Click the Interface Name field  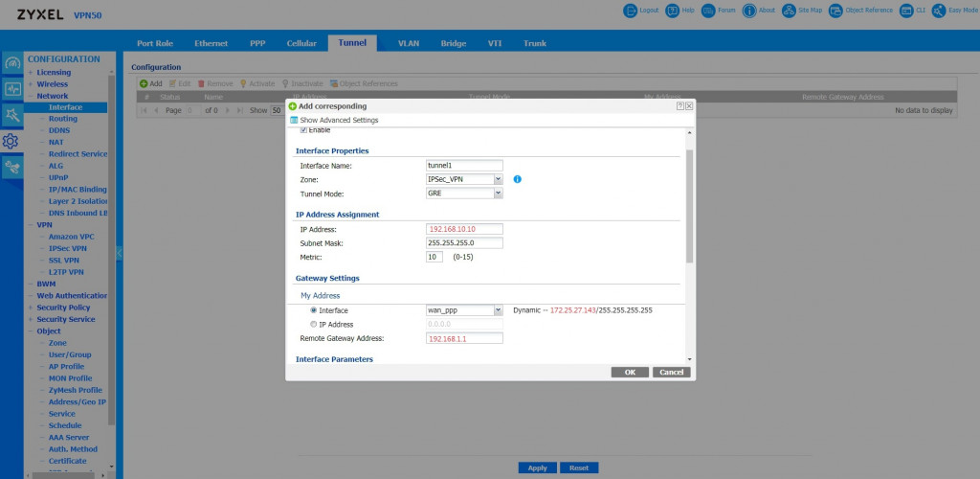click(x=464, y=166)
